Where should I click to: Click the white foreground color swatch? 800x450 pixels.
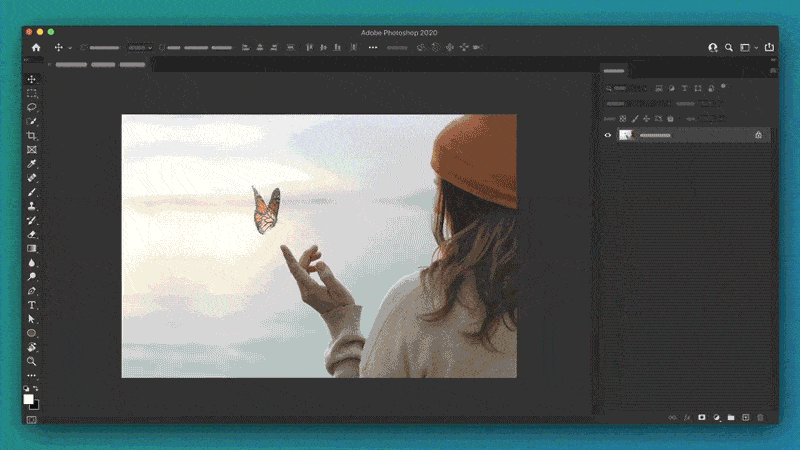[29, 399]
